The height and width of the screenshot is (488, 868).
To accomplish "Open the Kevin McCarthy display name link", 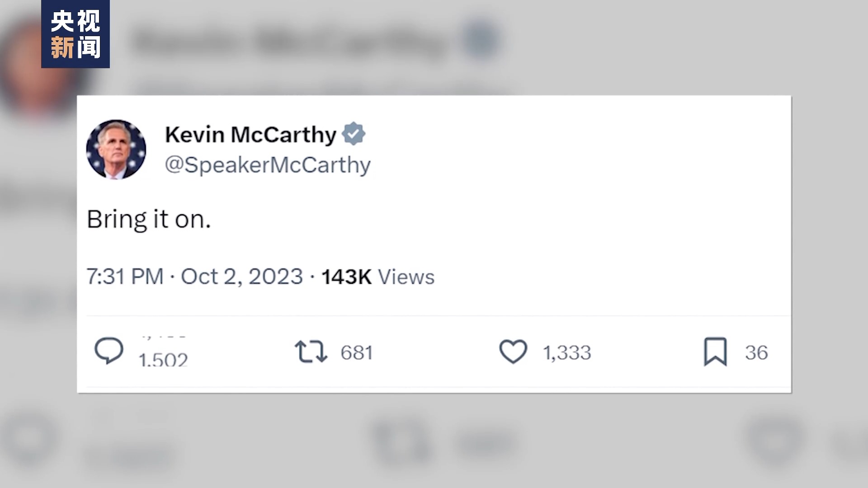I will 250,134.
